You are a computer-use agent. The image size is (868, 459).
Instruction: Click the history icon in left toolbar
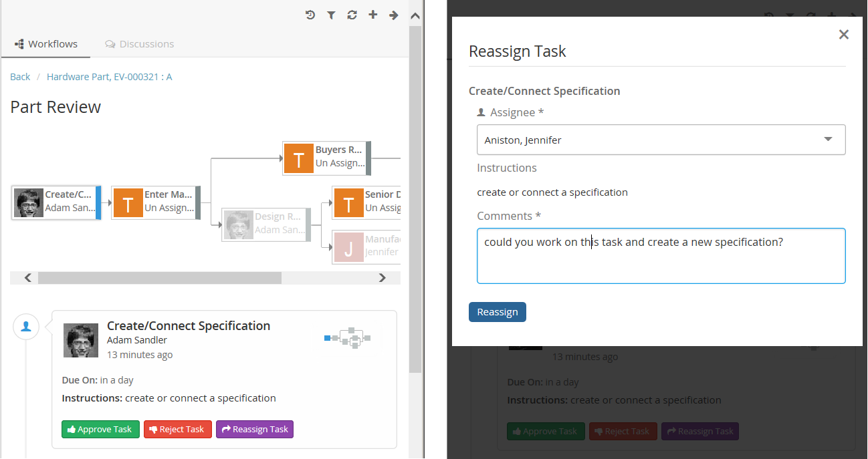[x=310, y=15]
